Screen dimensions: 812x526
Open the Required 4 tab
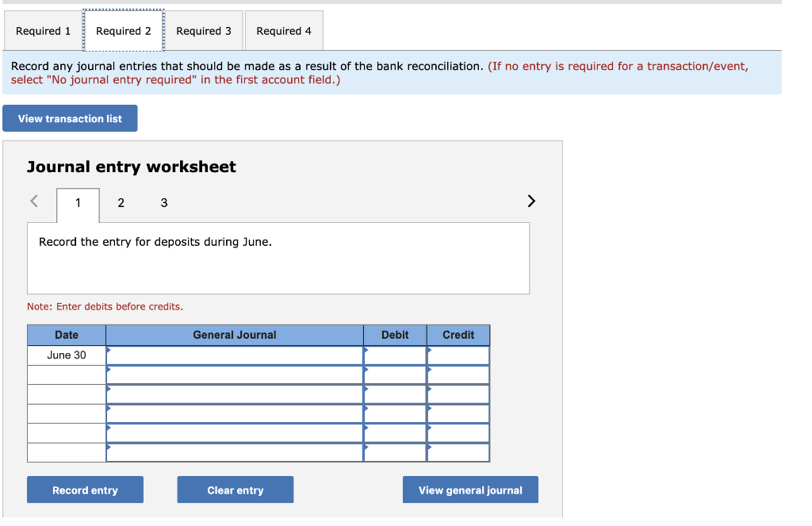click(284, 31)
